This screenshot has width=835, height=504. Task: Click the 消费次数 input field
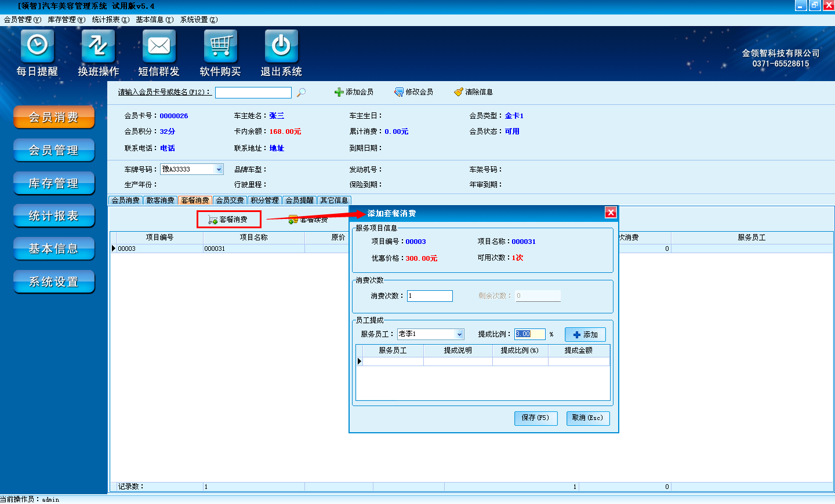(430, 296)
